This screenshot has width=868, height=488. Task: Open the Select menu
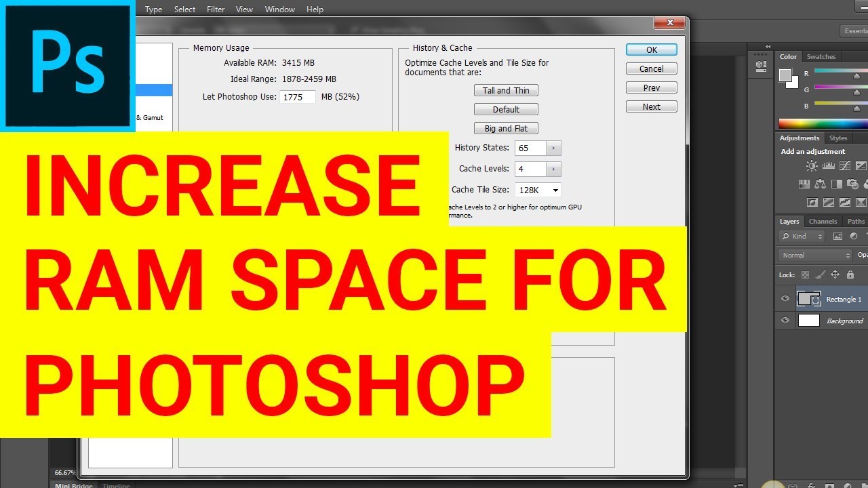[184, 9]
